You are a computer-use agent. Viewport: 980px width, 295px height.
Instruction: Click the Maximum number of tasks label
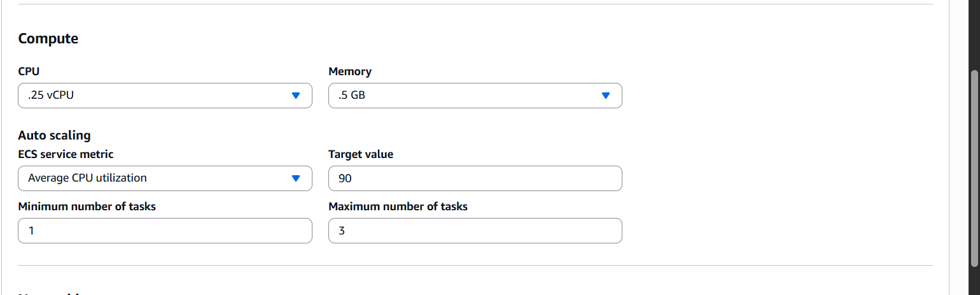click(x=398, y=206)
